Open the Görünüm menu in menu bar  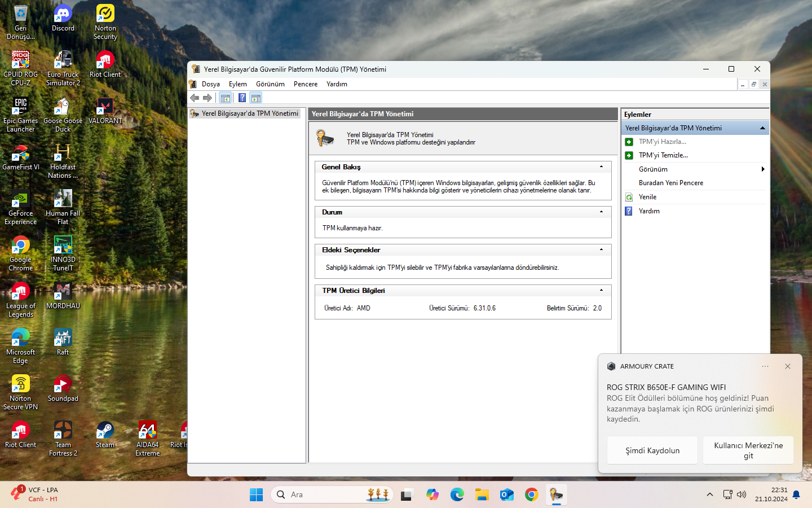point(270,84)
